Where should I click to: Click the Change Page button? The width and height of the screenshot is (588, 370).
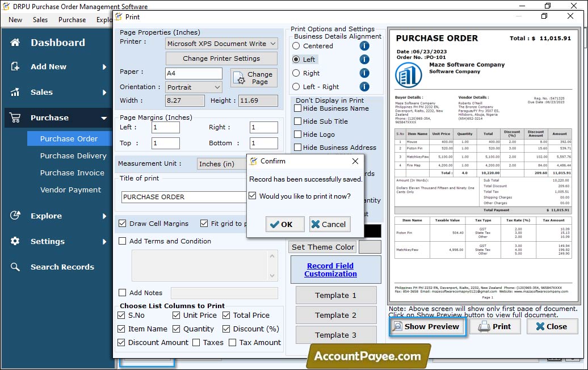pos(254,78)
